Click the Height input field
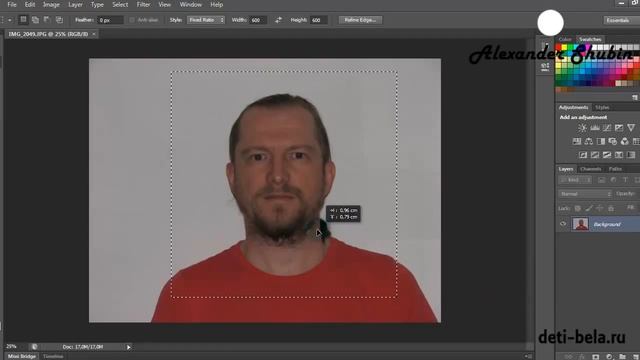 (318, 20)
